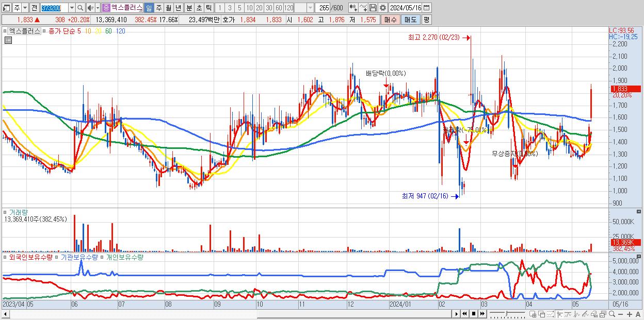644x320 pixels.
Task: Select the 초 (second) period button
Action: [199, 8]
